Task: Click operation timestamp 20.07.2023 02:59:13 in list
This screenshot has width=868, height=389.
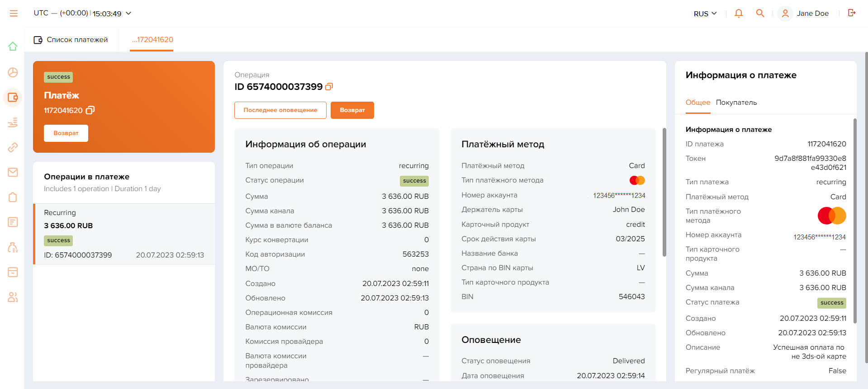Action: pos(170,255)
